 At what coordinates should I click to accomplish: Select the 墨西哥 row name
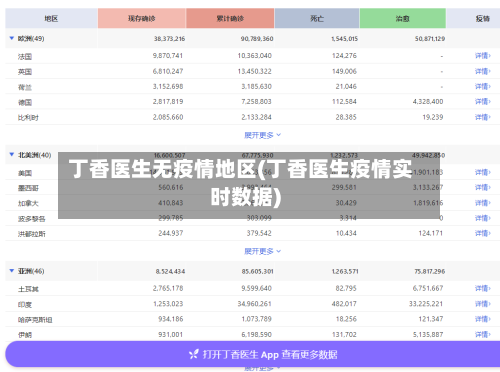tap(28, 188)
